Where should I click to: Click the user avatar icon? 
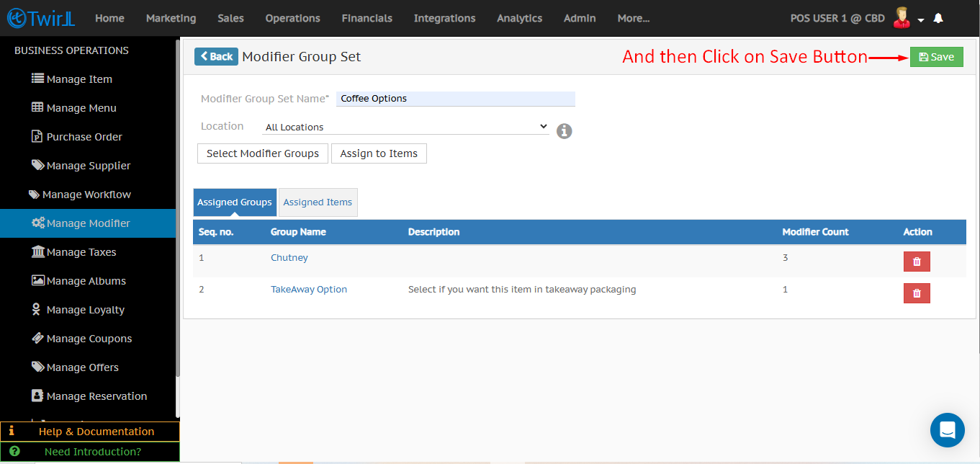pyautogui.click(x=901, y=18)
